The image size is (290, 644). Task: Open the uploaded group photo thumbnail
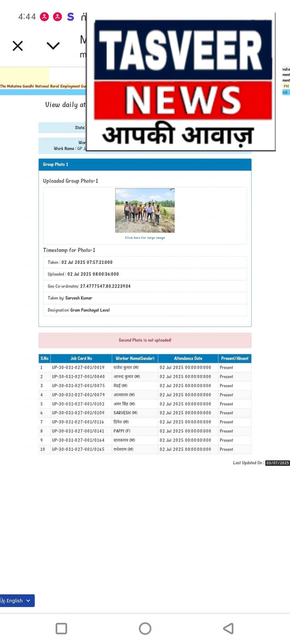pyautogui.click(x=145, y=210)
